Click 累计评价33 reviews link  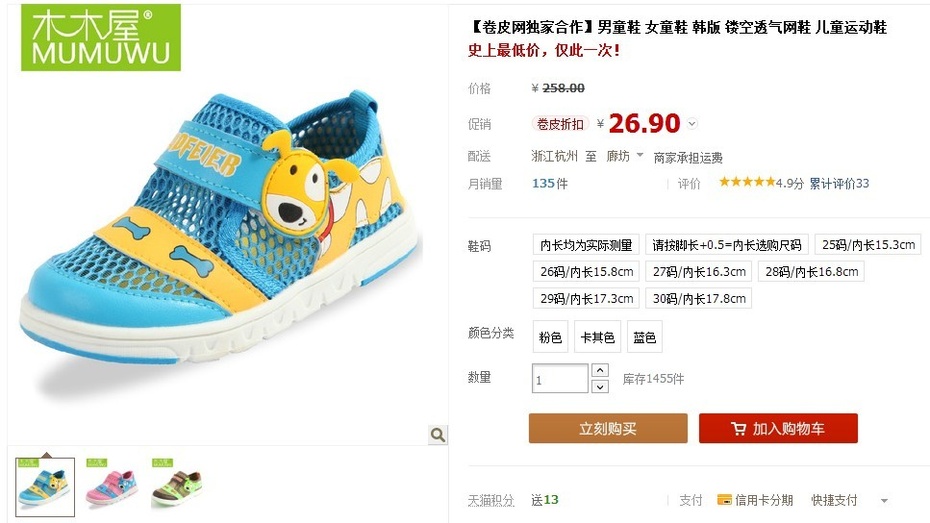click(839, 183)
